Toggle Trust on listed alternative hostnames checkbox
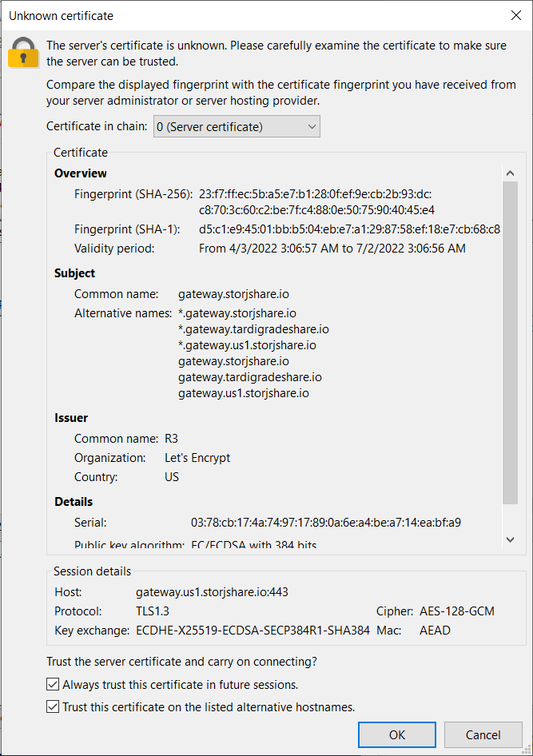Screen dimensions: 533x756 53,706
